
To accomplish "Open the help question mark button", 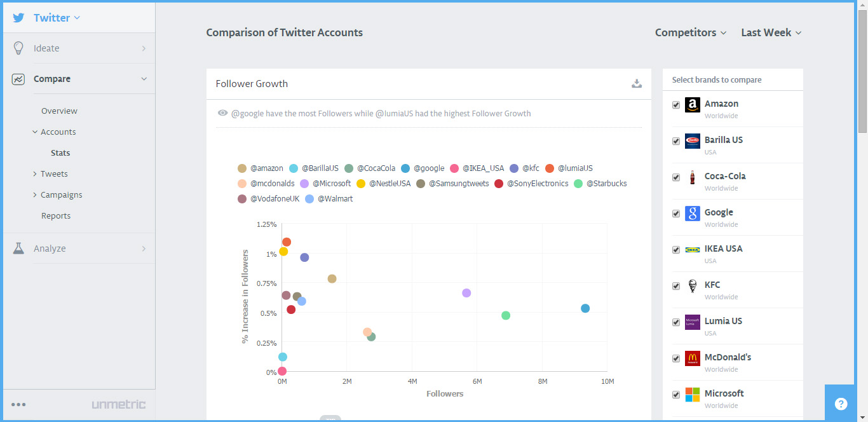I will (x=841, y=404).
